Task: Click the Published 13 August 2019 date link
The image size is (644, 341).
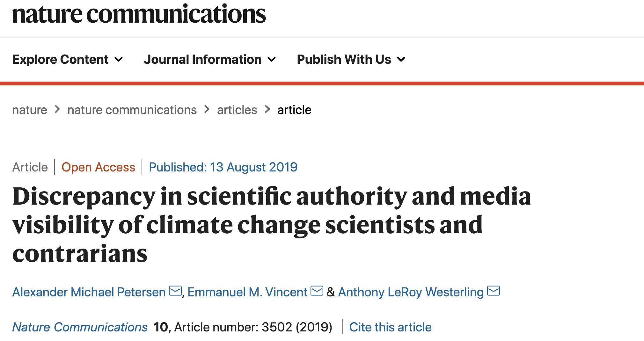Action: pyautogui.click(x=223, y=167)
